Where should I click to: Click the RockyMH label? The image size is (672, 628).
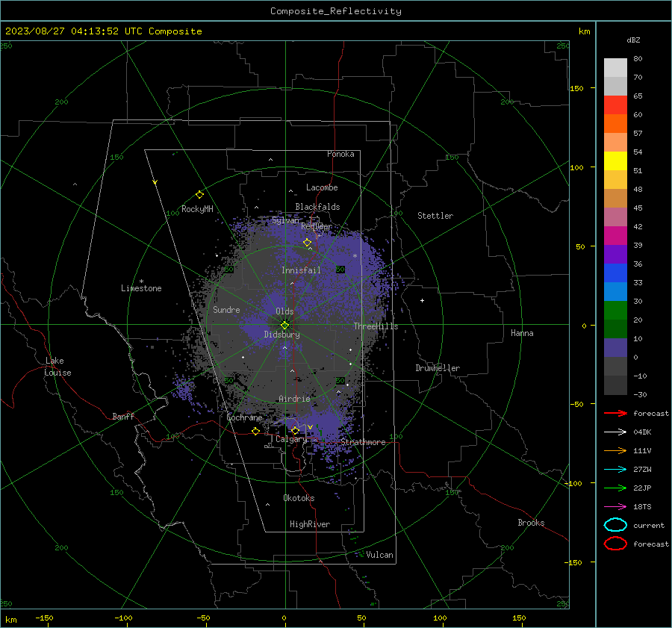(x=197, y=209)
